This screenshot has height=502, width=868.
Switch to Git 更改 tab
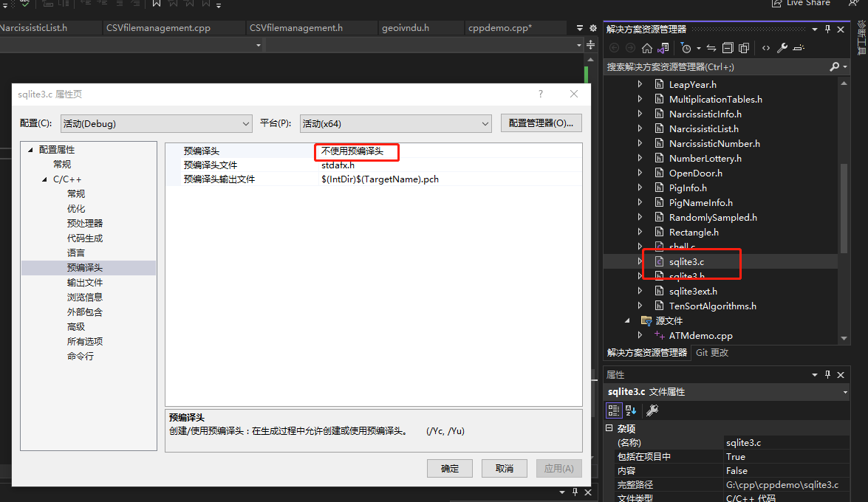712,353
